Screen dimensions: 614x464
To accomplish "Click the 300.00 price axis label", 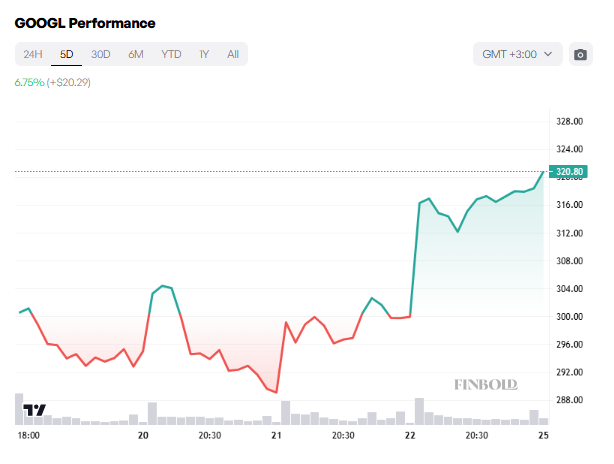I will coord(569,317).
